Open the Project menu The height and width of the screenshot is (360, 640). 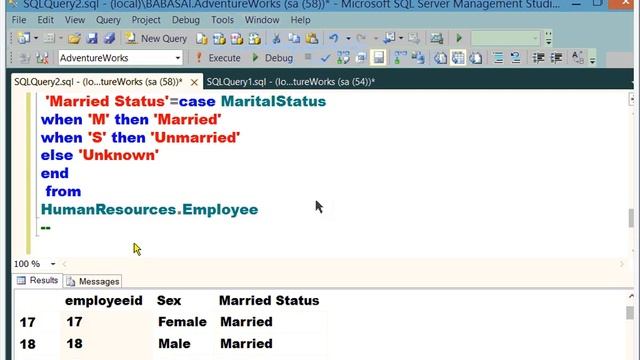[146, 20]
